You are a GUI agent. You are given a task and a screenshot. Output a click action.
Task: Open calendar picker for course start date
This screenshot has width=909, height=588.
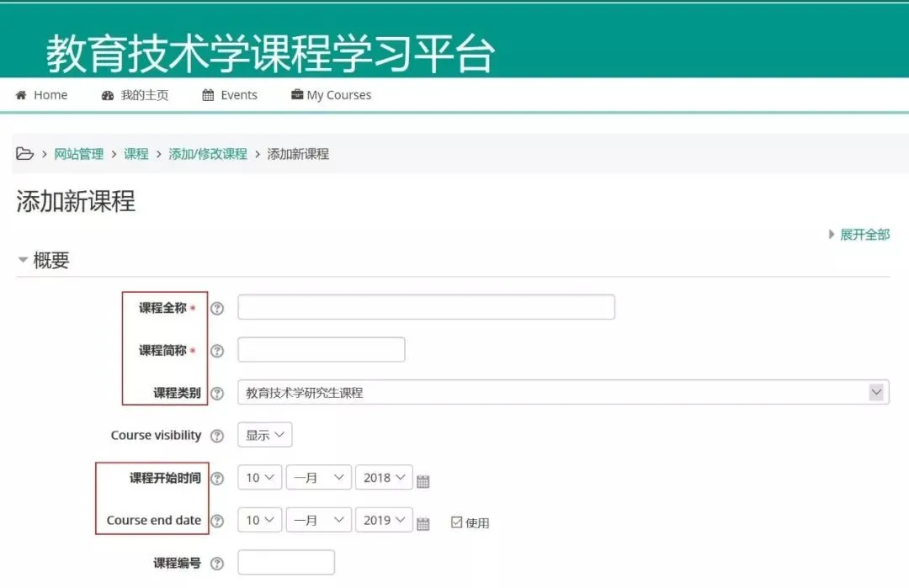click(x=423, y=481)
